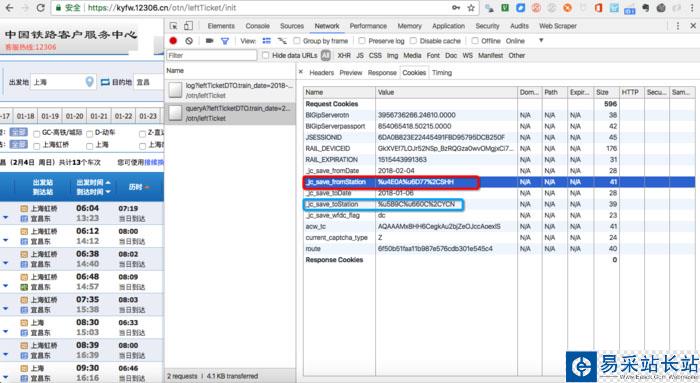The image size is (700, 383).
Task: Click the network Filter text field
Action: 212,55
